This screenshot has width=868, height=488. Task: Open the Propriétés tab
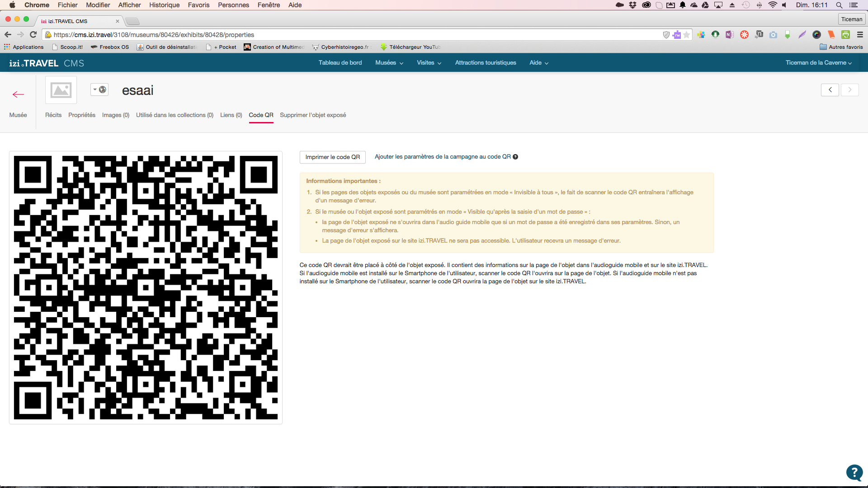click(x=82, y=115)
